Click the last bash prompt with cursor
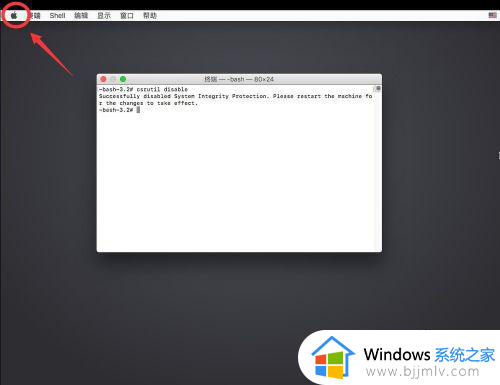 (119, 110)
